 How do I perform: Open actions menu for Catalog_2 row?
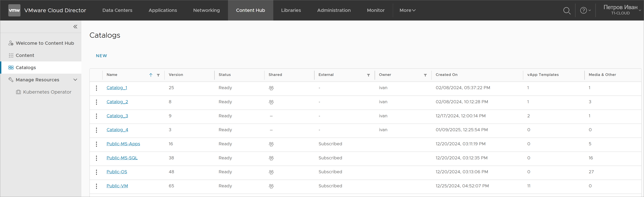pos(96,102)
